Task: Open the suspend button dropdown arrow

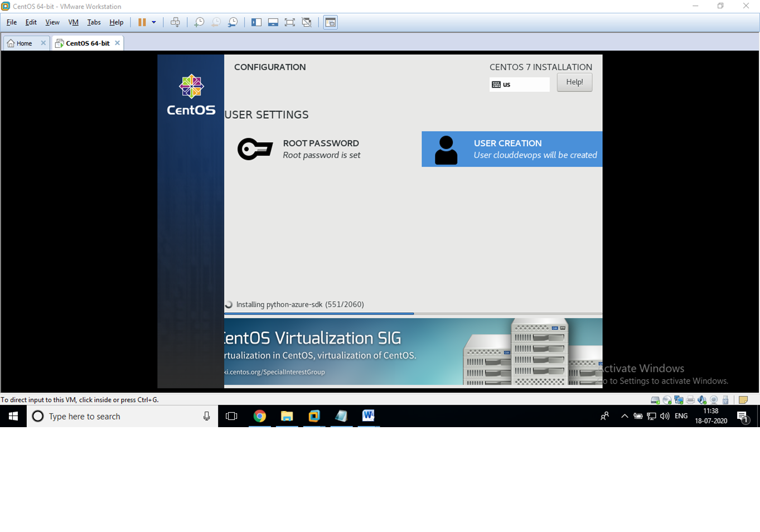Action: coord(154,22)
